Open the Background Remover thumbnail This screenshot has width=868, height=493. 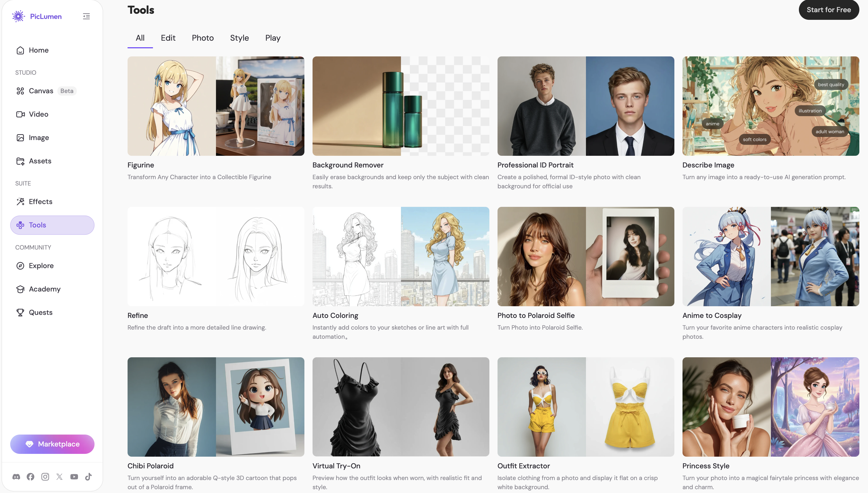401,106
